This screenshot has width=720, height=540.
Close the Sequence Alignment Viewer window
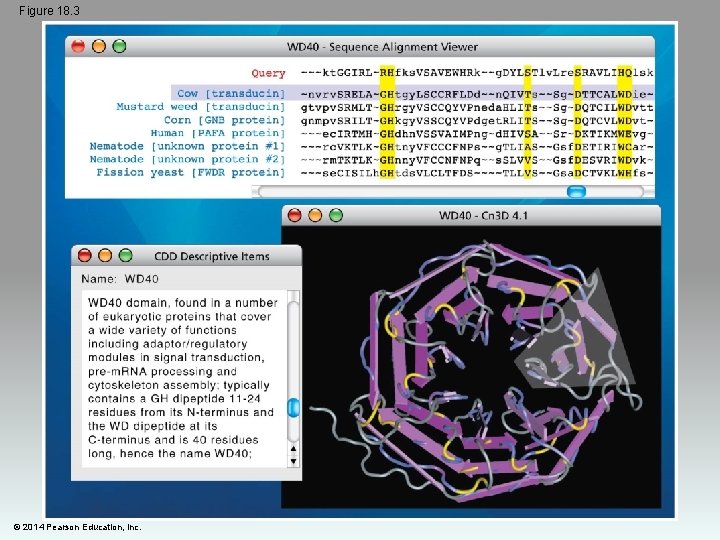78,46
